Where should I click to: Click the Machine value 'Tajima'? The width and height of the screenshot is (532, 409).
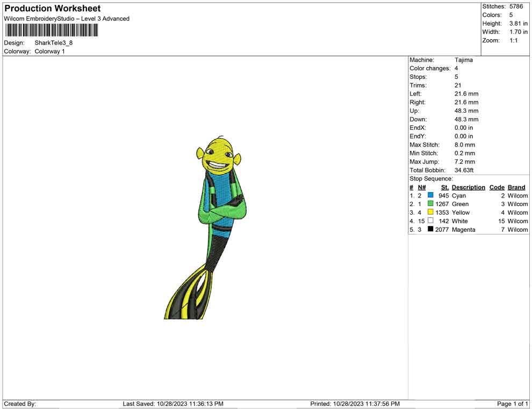(x=463, y=60)
